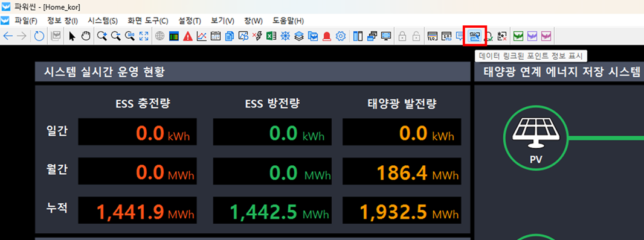Screen dimensions: 644x240
Task: Click the 누적 row label
Action: [x=57, y=207]
